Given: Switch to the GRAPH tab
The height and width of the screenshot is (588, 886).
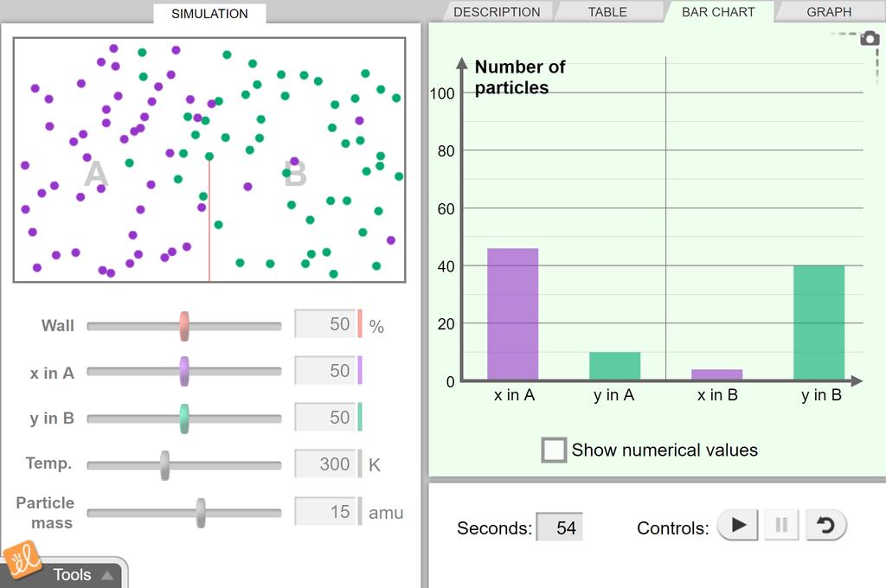Looking at the screenshot, I should (x=828, y=12).
